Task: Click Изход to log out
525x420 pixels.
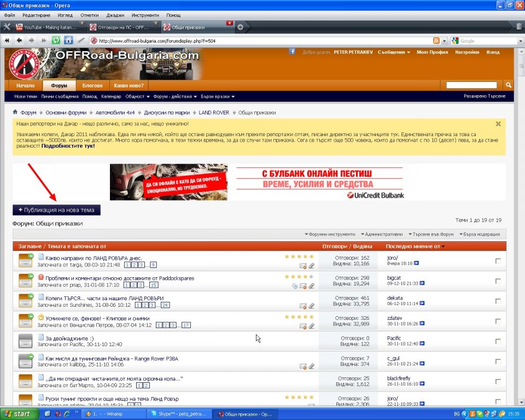Action: pos(493,52)
